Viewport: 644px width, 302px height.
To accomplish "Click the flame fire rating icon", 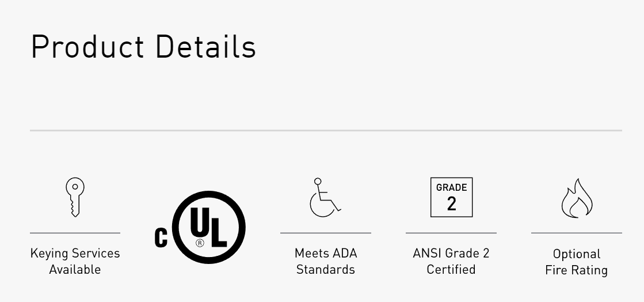I will click(577, 198).
